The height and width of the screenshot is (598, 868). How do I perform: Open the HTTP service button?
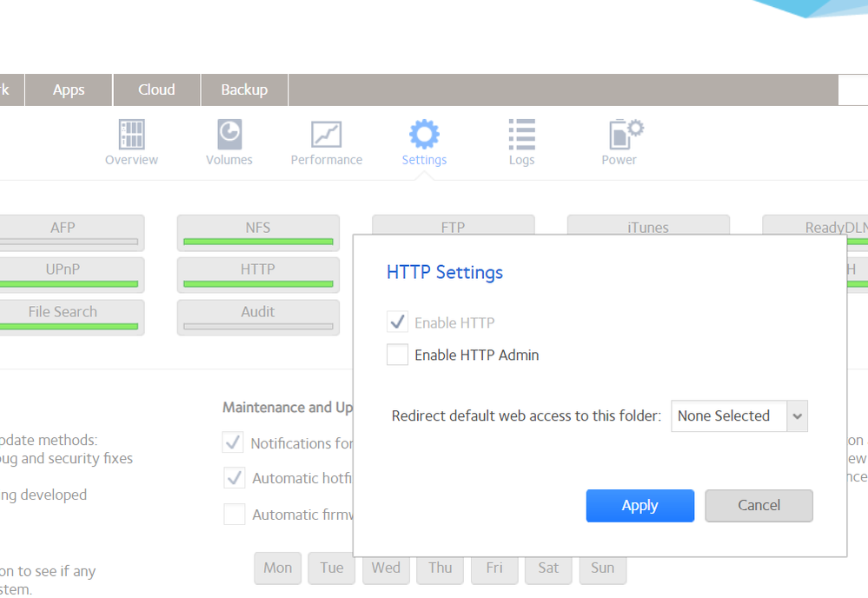click(x=258, y=275)
